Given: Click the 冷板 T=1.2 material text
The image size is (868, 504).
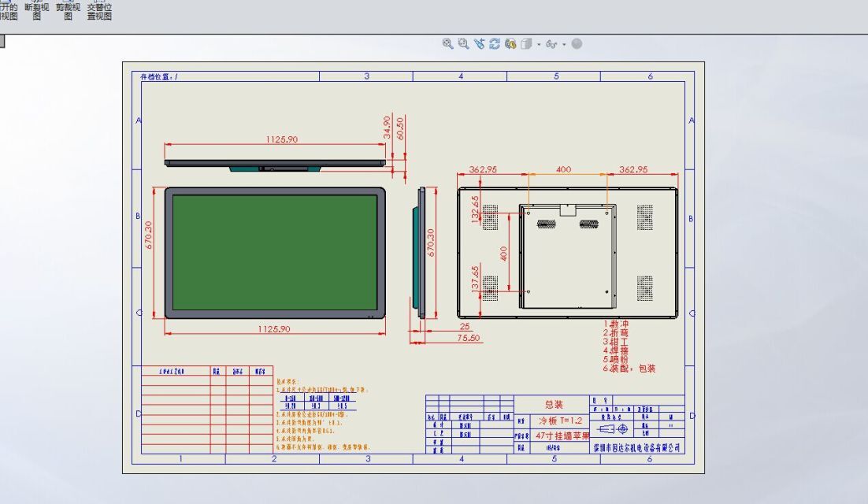Looking at the screenshot, I should (x=559, y=421).
